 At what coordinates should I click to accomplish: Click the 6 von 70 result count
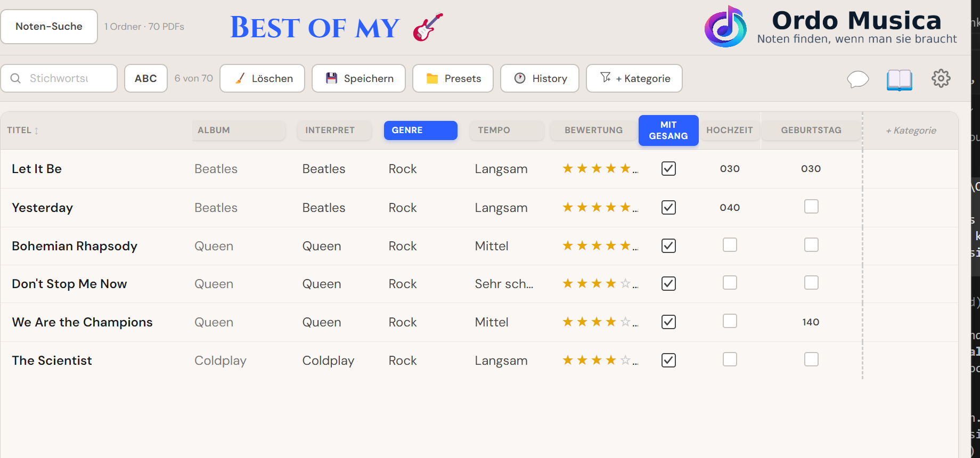[x=194, y=78]
